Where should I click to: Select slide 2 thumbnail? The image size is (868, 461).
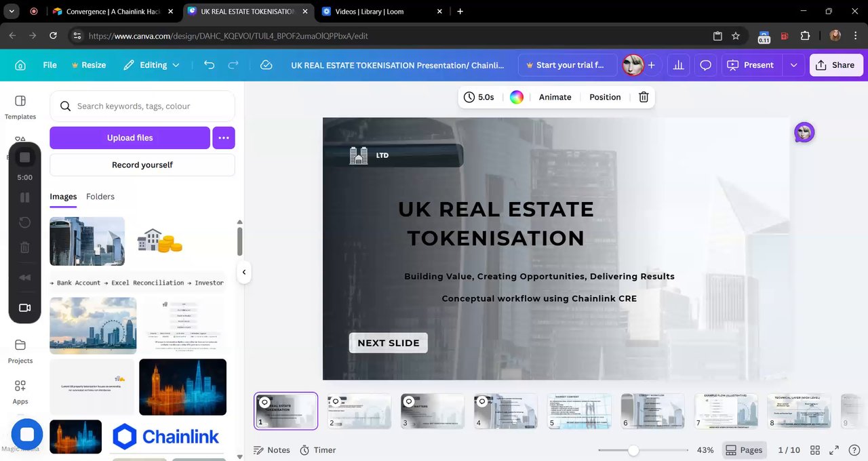(x=359, y=411)
